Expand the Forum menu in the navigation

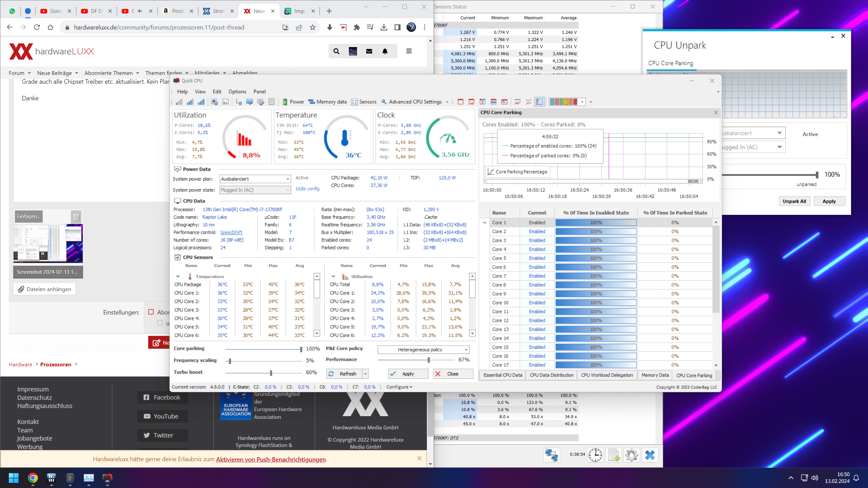20,73
